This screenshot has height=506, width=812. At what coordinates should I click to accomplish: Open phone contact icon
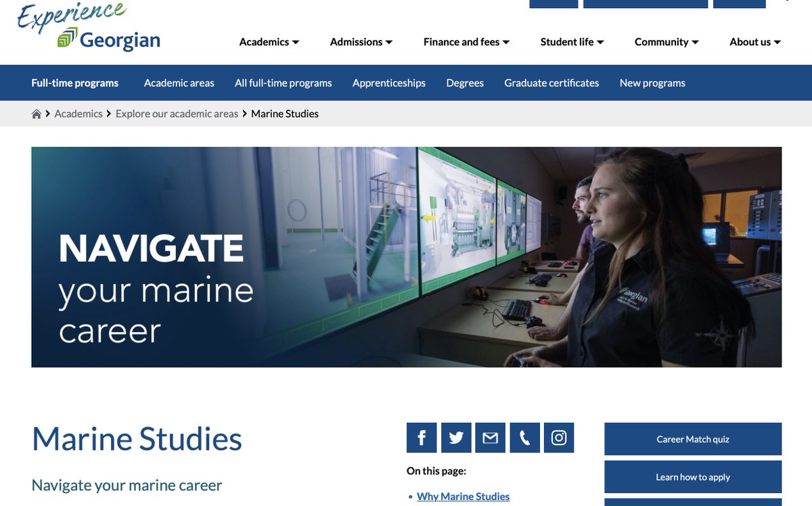[524, 438]
